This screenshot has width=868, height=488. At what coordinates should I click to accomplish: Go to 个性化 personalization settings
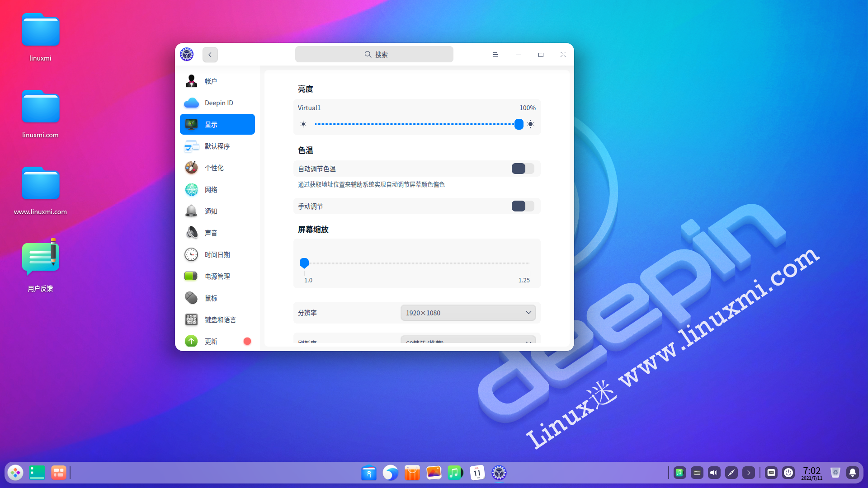[x=217, y=168]
